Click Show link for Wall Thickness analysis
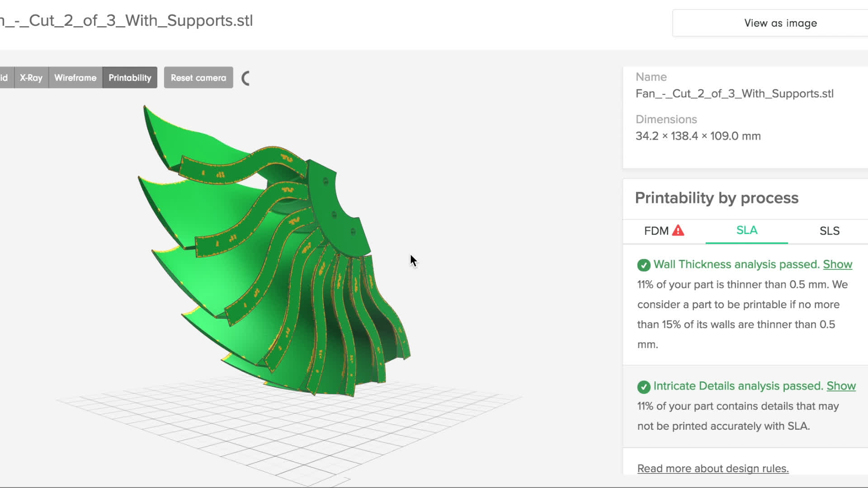Viewport: 868px width, 488px height. 837,264
